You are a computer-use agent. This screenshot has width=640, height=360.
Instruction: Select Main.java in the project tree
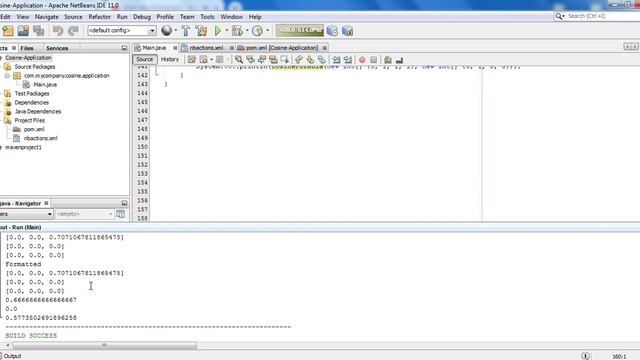click(x=45, y=84)
